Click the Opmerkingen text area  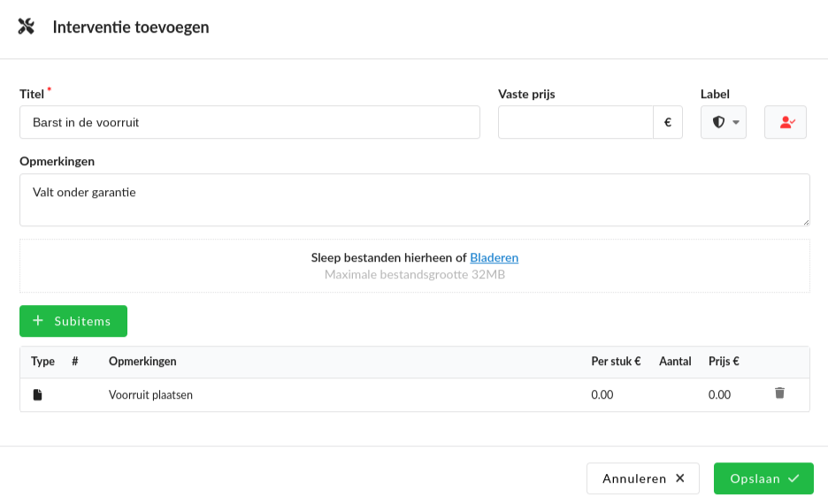415,200
